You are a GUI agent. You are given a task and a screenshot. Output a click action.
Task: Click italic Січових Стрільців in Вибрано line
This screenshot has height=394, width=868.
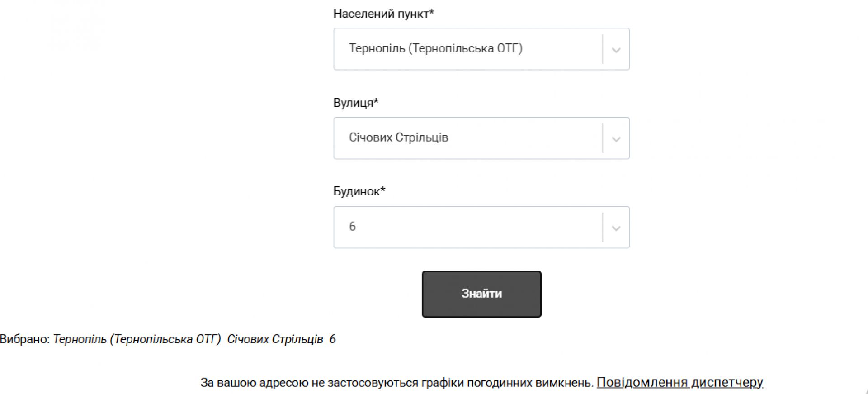(275, 339)
